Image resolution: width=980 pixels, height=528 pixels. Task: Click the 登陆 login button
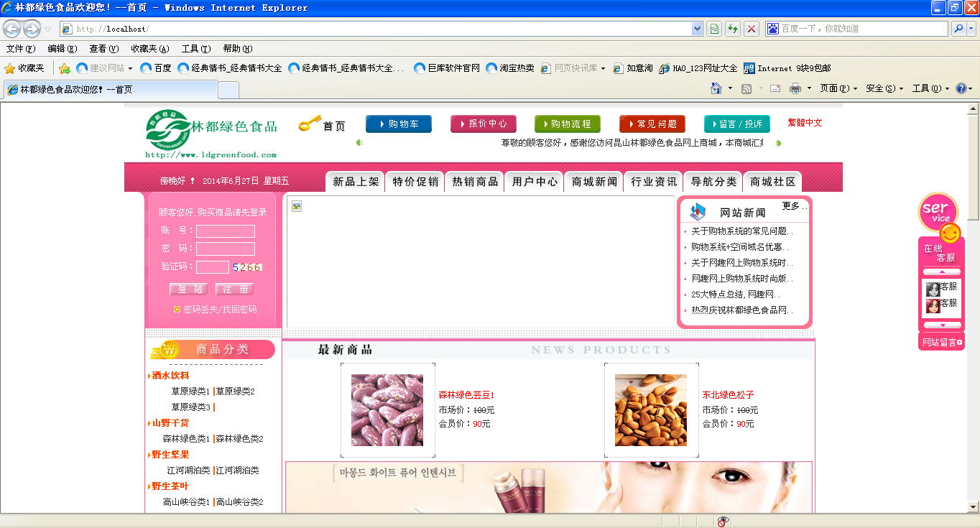pyautogui.click(x=188, y=289)
